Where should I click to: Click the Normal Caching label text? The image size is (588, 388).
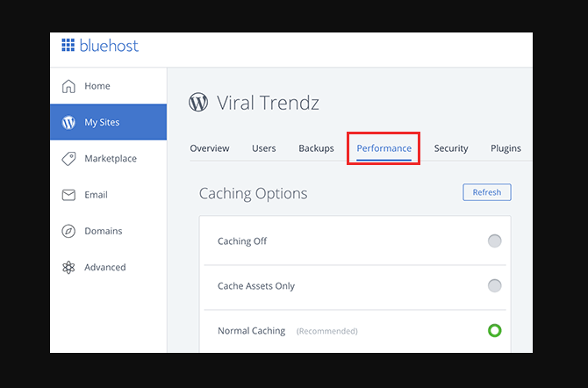(x=252, y=331)
